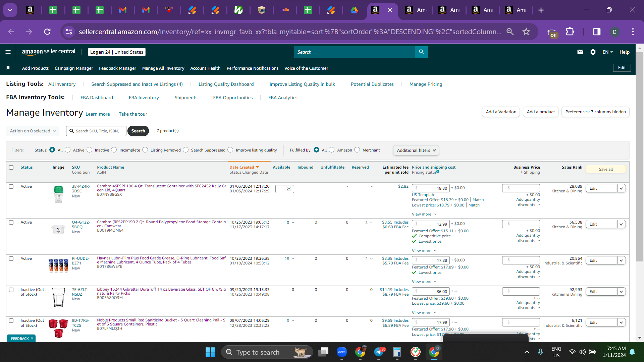Open the Seller Central hamburger menu
The height and width of the screenshot is (362, 644).
click(x=8, y=52)
